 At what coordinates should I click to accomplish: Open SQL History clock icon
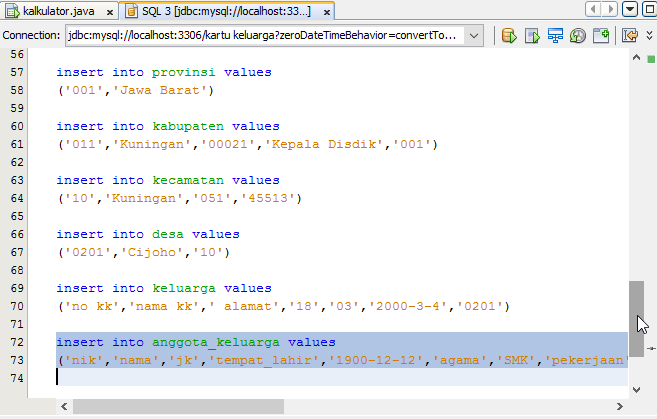[578, 36]
